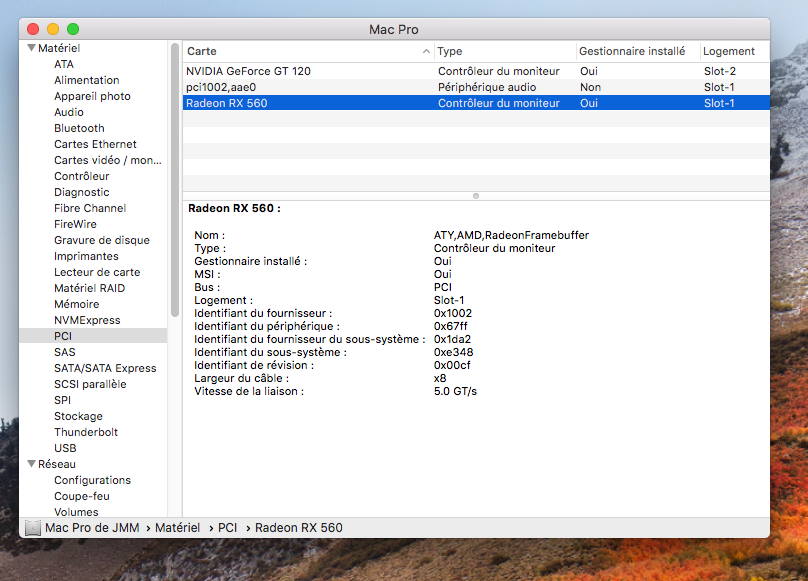Click the 0xe348 subsystem identifier value
Image resolution: width=808 pixels, height=581 pixels.
tap(453, 352)
